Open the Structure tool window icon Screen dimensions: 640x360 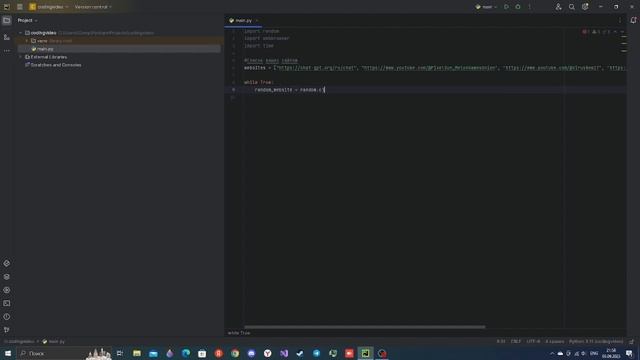(x=7, y=37)
